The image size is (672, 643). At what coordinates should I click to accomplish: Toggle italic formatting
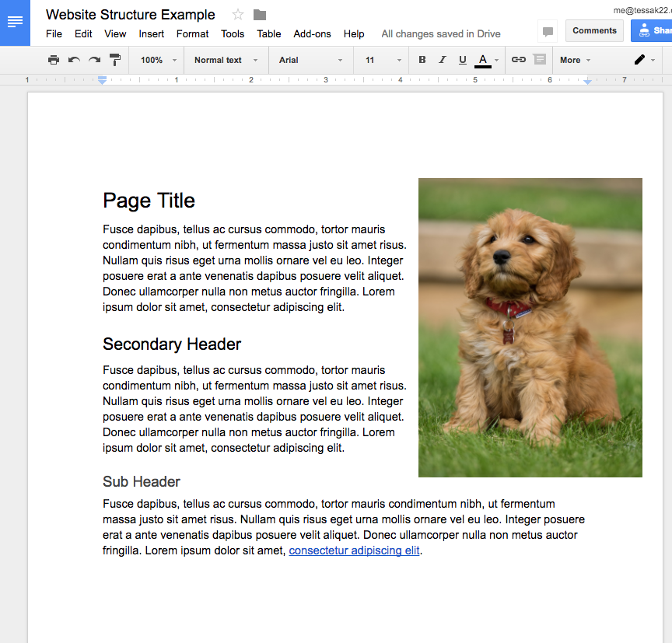[x=443, y=60]
